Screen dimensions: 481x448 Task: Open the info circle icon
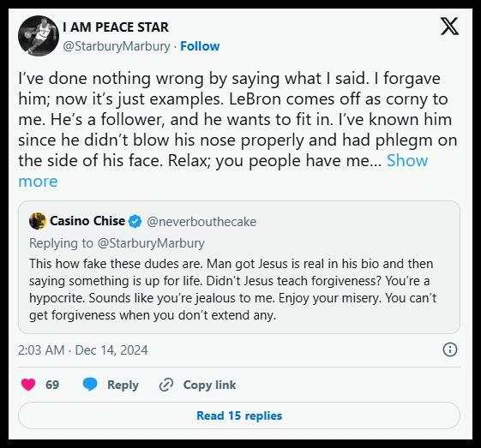click(x=450, y=349)
